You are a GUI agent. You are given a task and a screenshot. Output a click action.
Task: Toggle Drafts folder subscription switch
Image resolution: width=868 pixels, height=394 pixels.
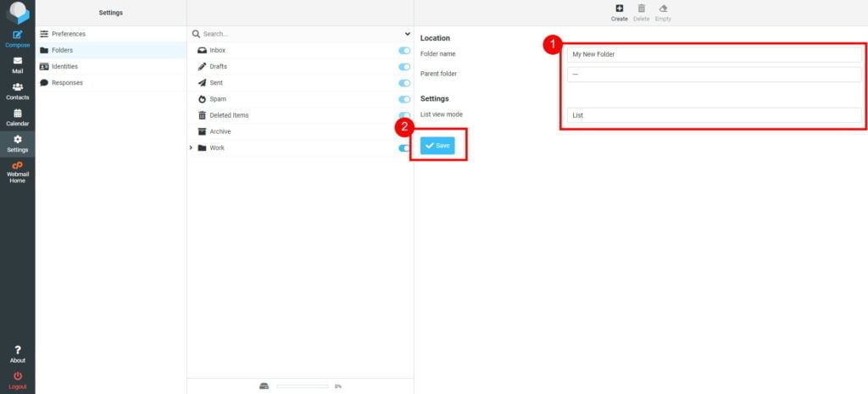pyautogui.click(x=404, y=67)
